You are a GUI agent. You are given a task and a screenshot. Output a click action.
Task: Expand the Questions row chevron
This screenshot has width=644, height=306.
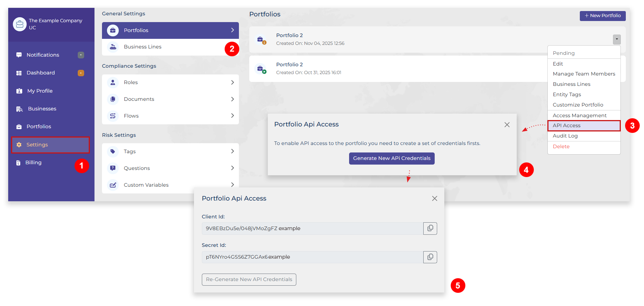(x=232, y=168)
